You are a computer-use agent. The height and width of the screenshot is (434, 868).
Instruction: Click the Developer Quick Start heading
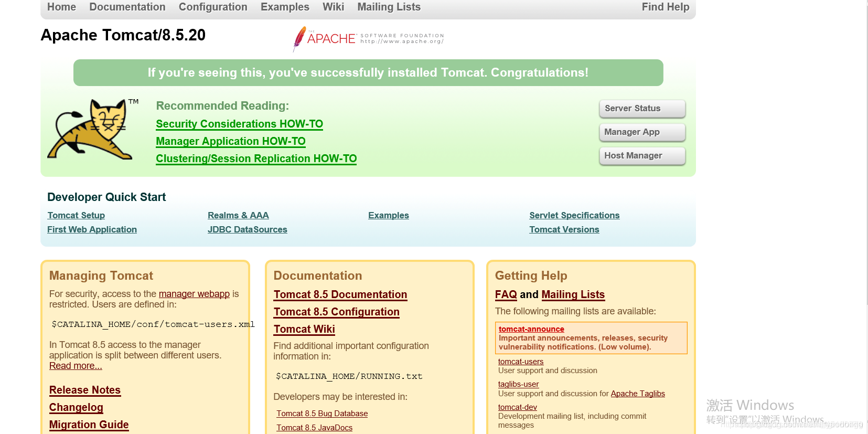tap(106, 197)
